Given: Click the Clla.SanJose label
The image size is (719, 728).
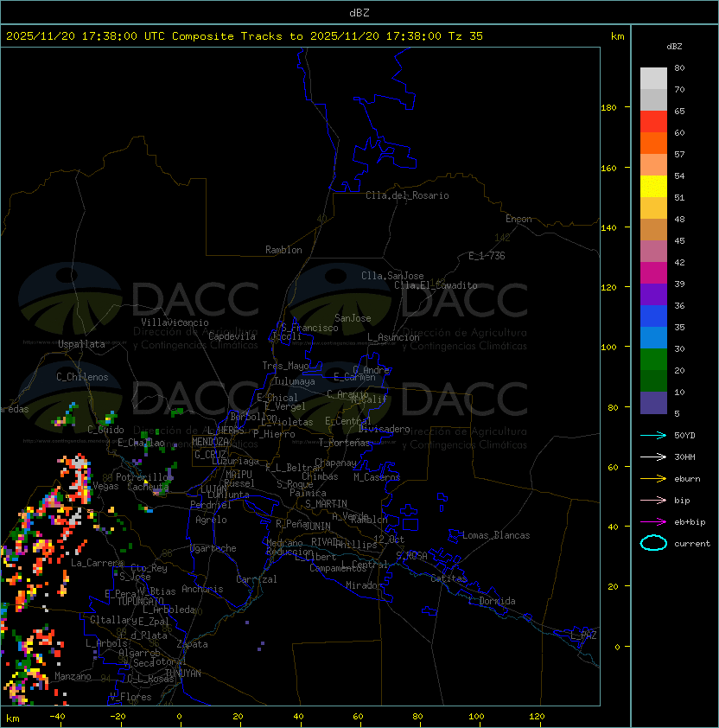Looking at the screenshot, I should [392, 276].
